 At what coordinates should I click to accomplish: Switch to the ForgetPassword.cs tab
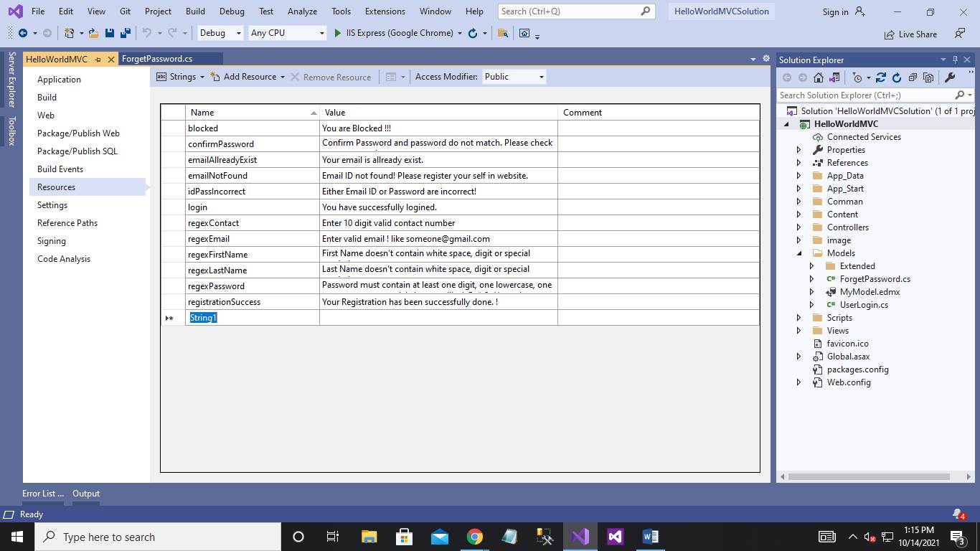(x=157, y=59)
